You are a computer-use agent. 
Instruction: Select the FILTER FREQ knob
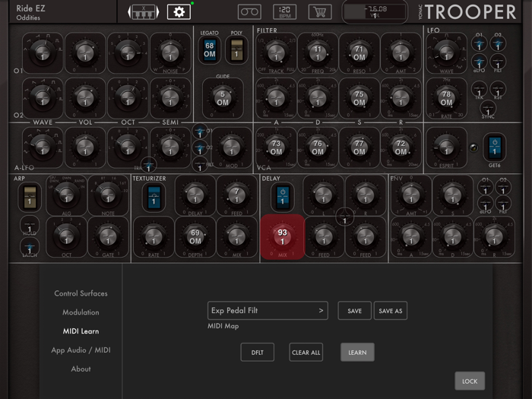click(318, 53)
